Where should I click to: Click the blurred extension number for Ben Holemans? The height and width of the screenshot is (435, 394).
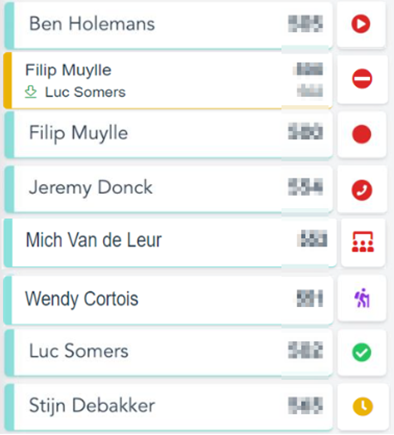coord(306,24)
